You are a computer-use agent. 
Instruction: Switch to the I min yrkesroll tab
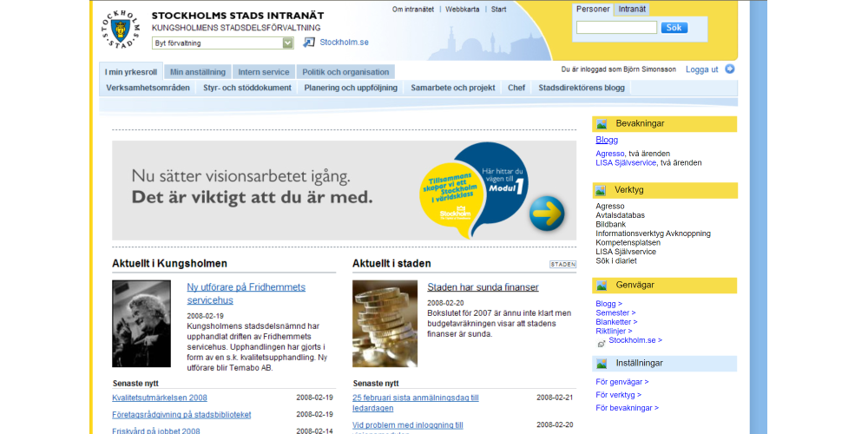pyautogui.click(x=131, y=72)
